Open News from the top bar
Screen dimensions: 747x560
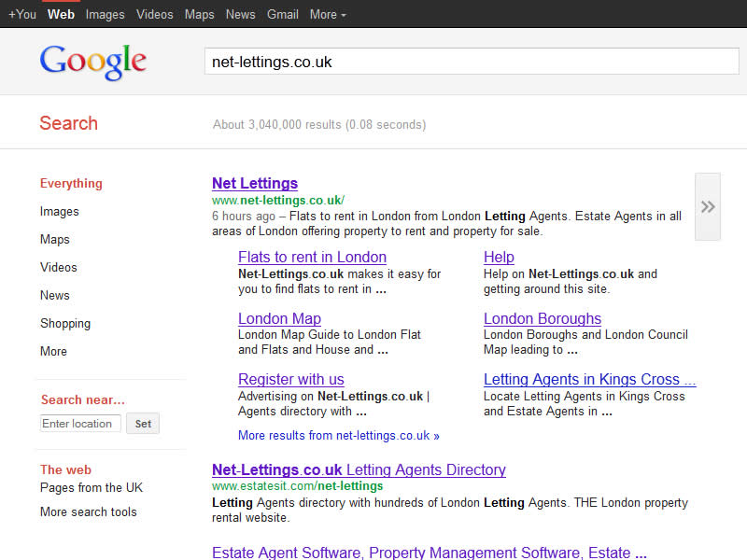[240, 15]
